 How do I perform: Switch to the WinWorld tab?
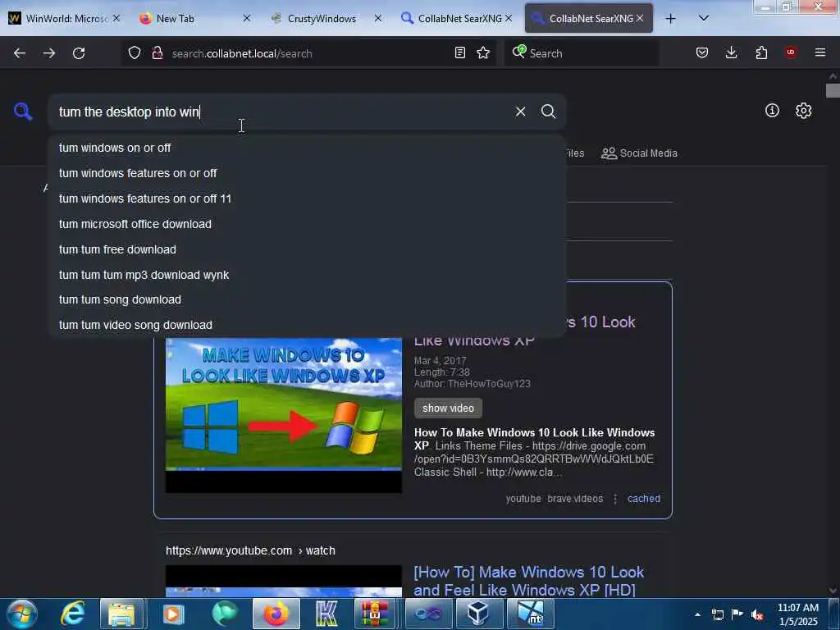(64, 18)
